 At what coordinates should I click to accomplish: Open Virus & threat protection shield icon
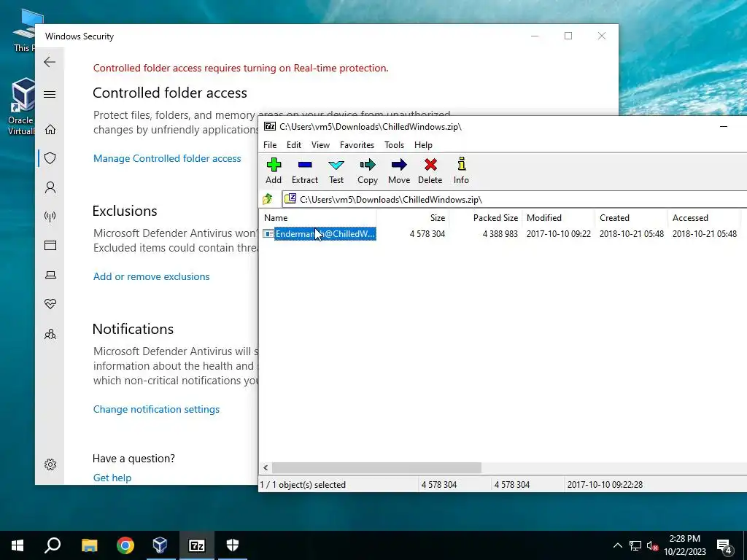coord(50,158)
